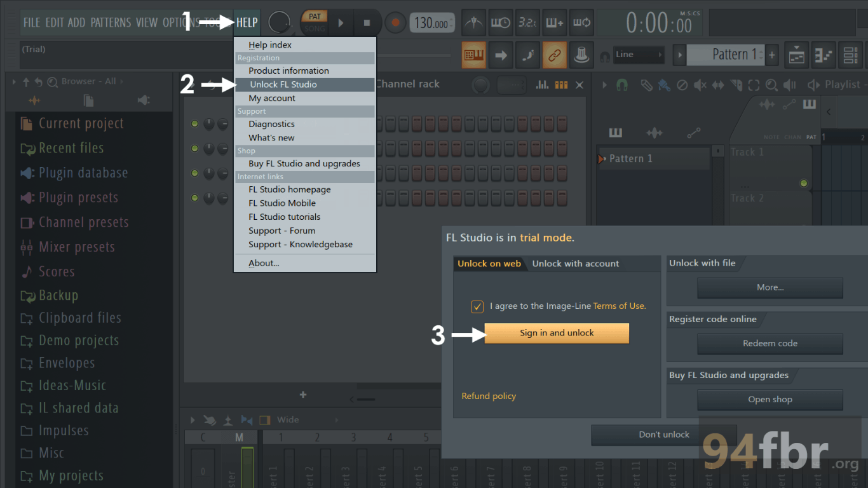
Task: Open the playlist options menu arrow
Action: click(604, 85)
